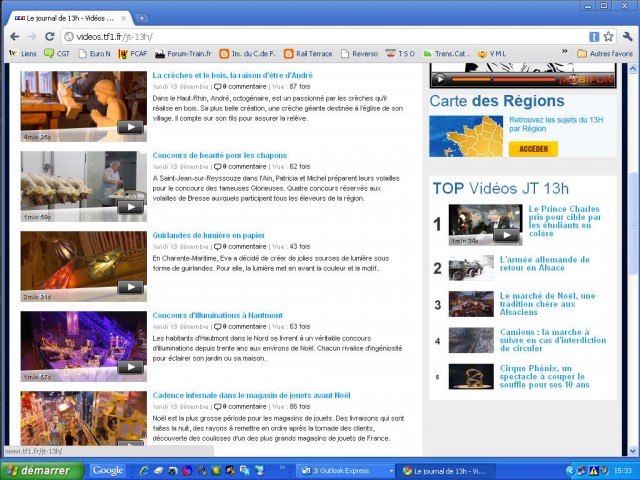Open Concours d'illuminations à Hautmont link
This screenshot has height=480, width=640.
218,316
